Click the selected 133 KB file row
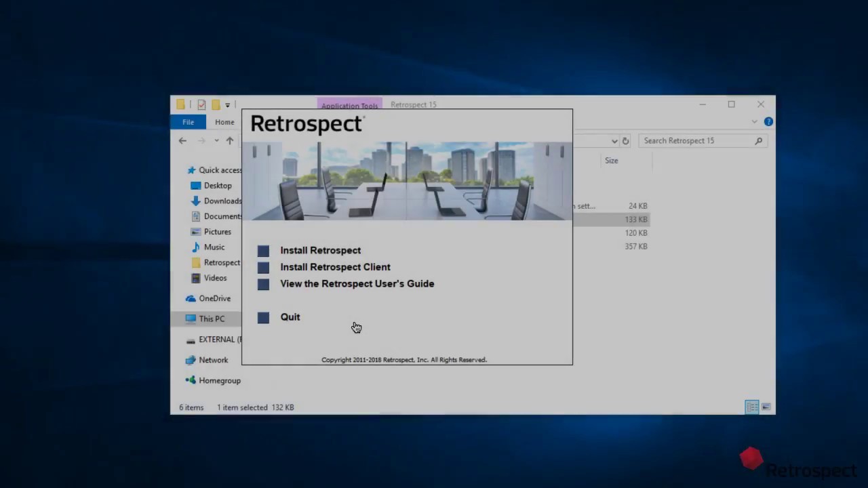The height and width of the screenshot is (488, 868). click(611, 220)
